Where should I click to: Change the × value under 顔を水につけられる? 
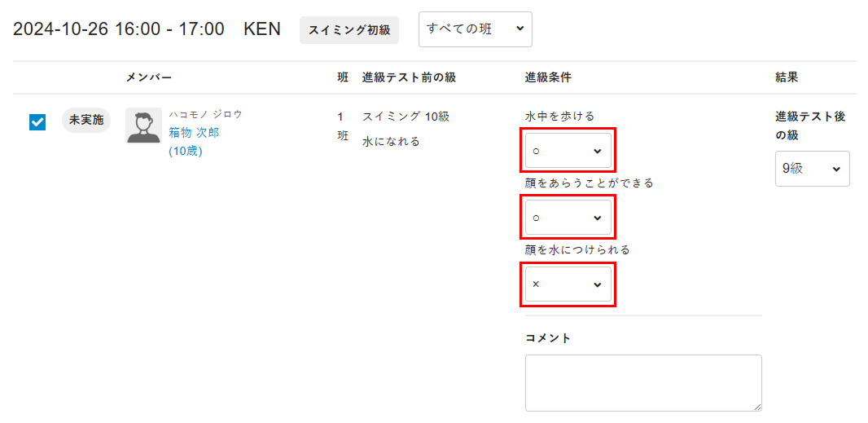(x=568, y=284)
